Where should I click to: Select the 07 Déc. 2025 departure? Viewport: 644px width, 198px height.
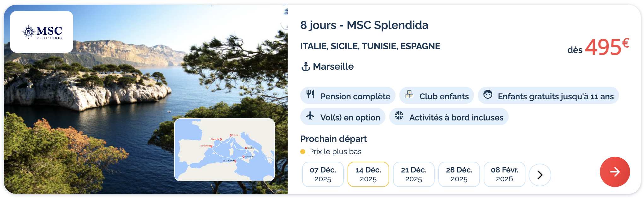[323, 174]
